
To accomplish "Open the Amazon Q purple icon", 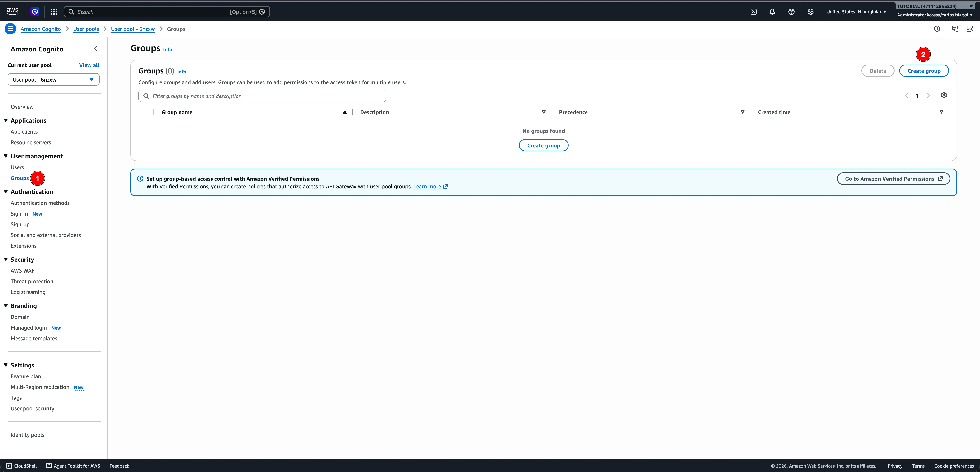I will (35, 12).
